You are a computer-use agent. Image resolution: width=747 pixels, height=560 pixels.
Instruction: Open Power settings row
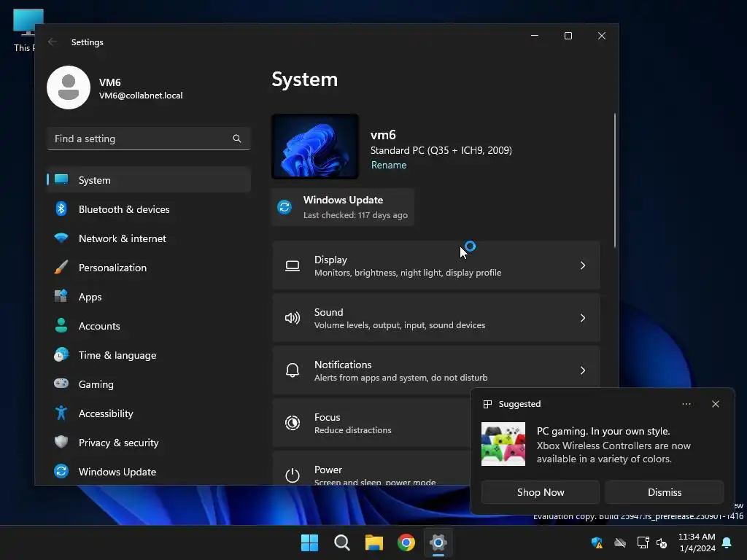coord(371,469)
